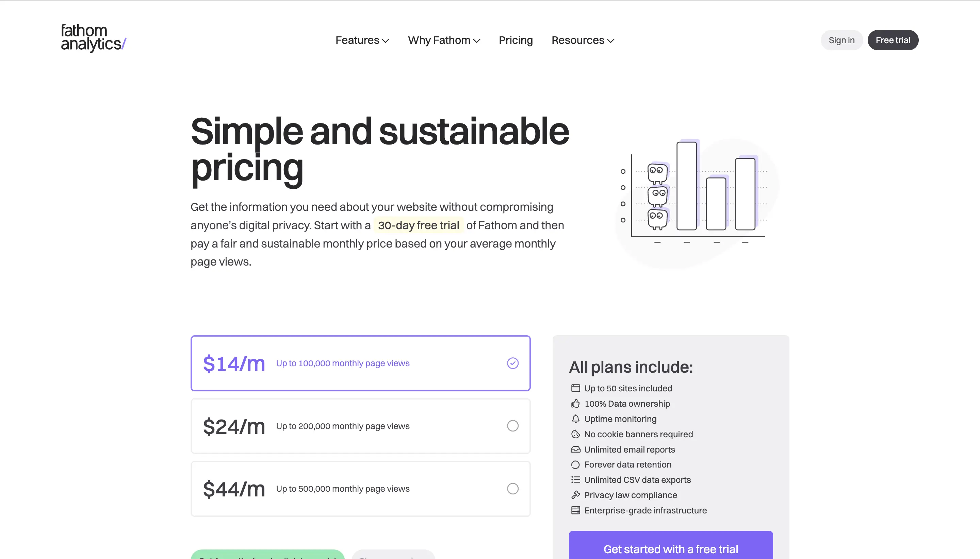Expand the Features dropdown menu

(362, 40)
